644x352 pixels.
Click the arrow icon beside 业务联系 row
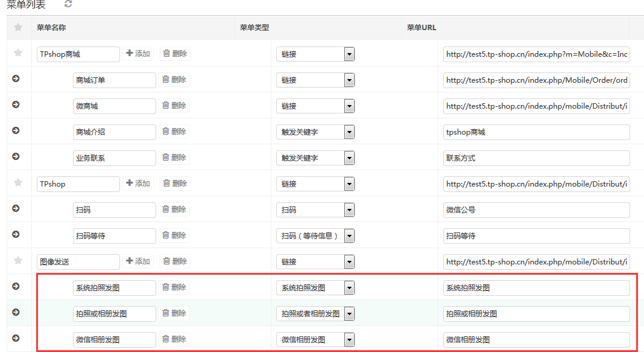click(x=16, y=157)
